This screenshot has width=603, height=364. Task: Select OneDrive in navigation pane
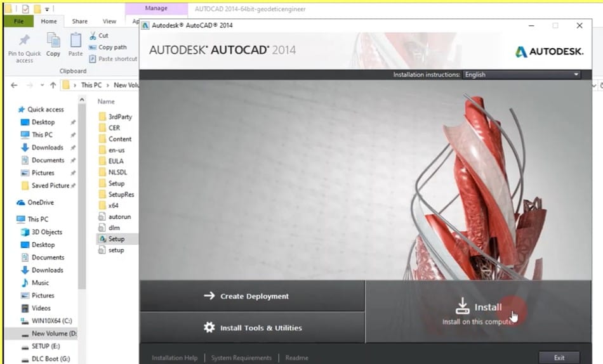41,202
